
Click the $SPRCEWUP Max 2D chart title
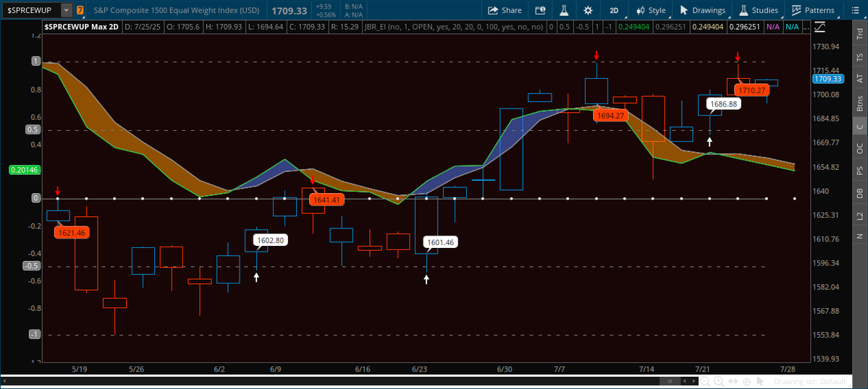click(x=81, y=27)
